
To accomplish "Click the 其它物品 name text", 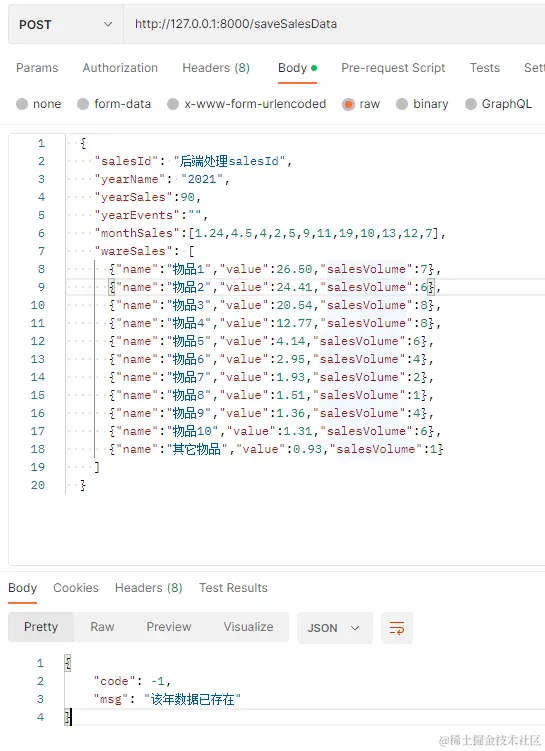I will 197,449.
